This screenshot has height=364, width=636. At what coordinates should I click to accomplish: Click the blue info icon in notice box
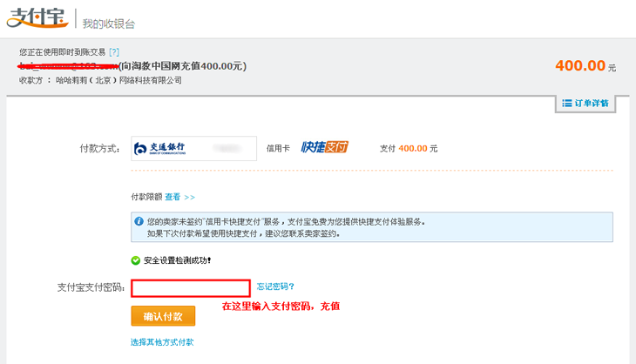[x=139, y=221]
